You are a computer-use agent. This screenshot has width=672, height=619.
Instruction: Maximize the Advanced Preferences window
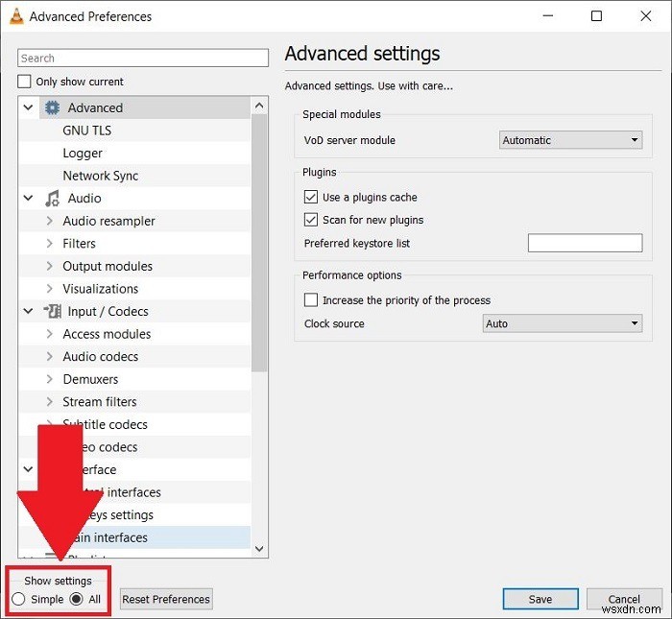(596, 16)
